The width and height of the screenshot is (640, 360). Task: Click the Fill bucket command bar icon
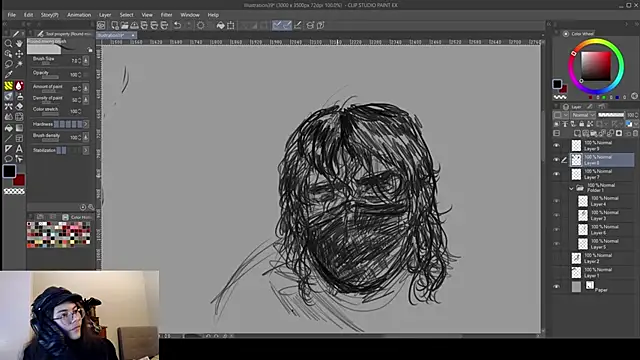click(x=220, y=25)
